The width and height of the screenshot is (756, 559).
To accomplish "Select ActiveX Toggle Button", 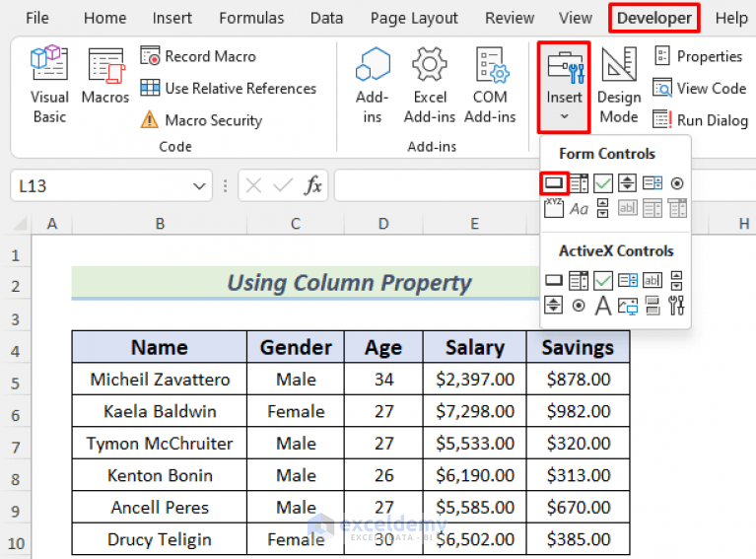I will coord(653,306).
